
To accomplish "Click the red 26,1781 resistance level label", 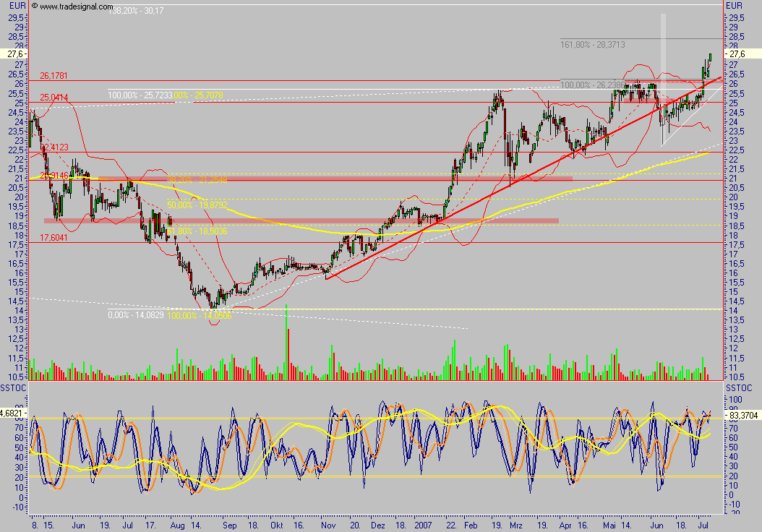I will coord(53,76).
